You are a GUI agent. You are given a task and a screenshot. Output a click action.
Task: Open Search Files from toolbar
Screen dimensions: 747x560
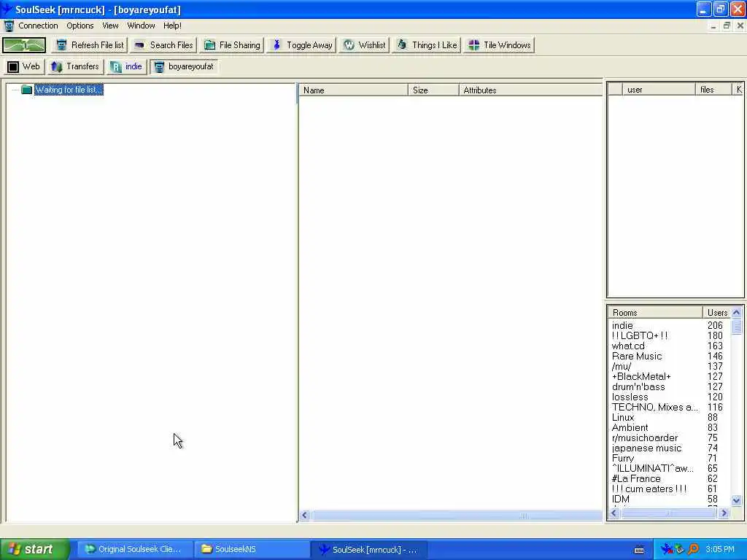pos(163,45)
